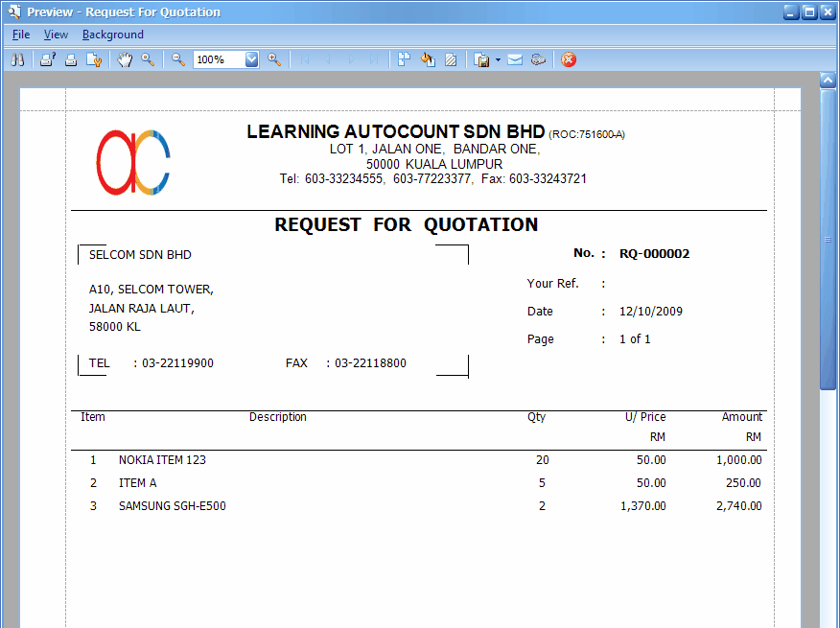The width and height of the screenshot is (840, 628).
Task: Click the NOKIA ITEM 123 row description
Action: [x=162, y=460]
